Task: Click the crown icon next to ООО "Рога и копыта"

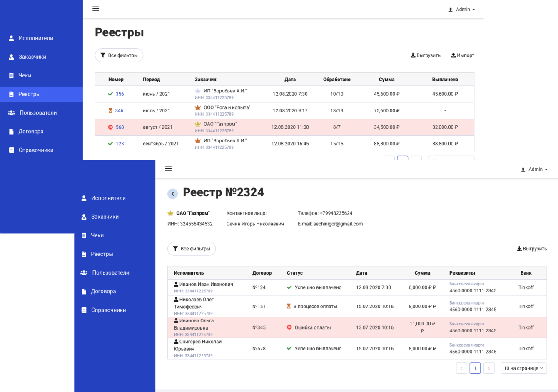Action: click(x=198, y=107)
